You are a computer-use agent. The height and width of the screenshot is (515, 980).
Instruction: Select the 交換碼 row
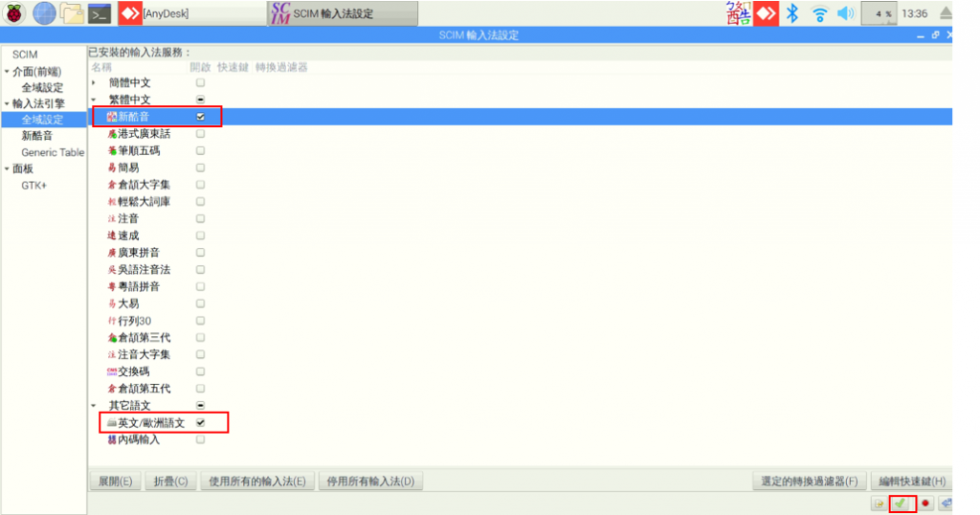coord(520,371)
